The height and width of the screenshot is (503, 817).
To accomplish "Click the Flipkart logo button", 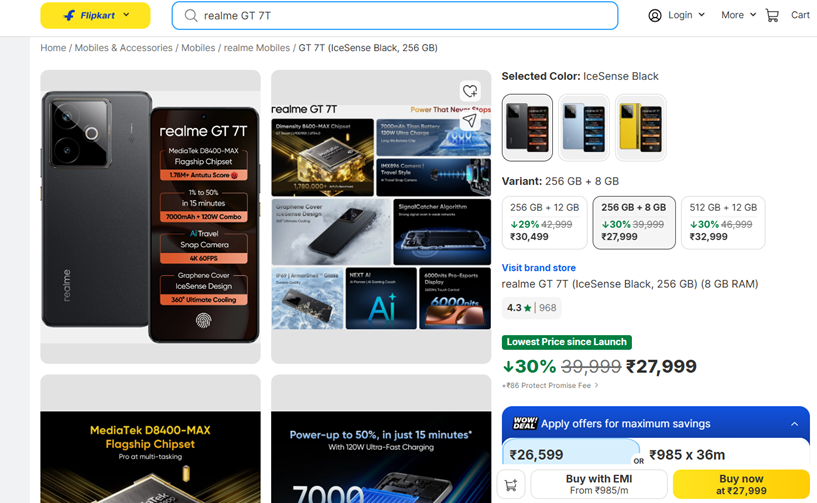I will click(95, 16).
